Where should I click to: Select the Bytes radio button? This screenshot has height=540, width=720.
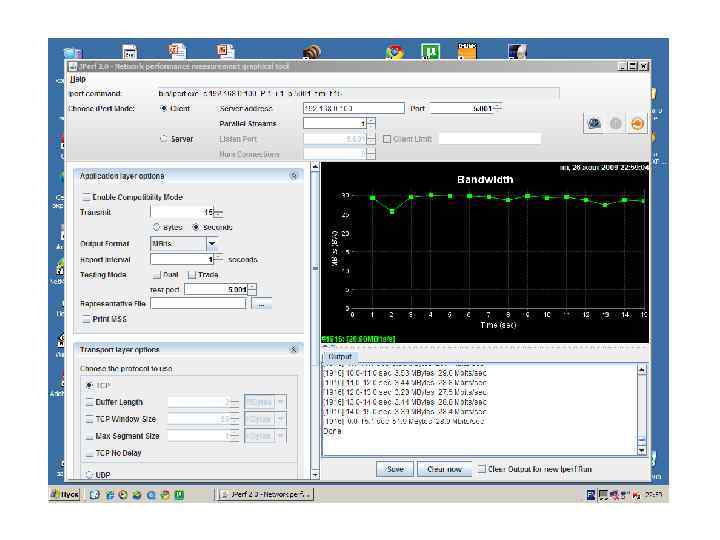tap(156, 228)
